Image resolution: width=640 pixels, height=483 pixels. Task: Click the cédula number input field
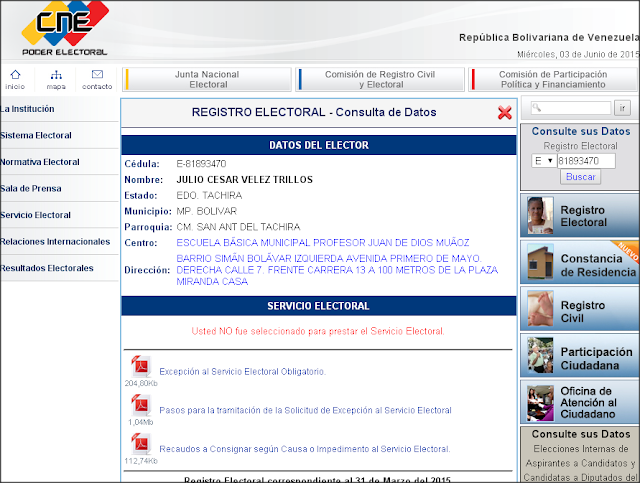[x=586, y=161]
